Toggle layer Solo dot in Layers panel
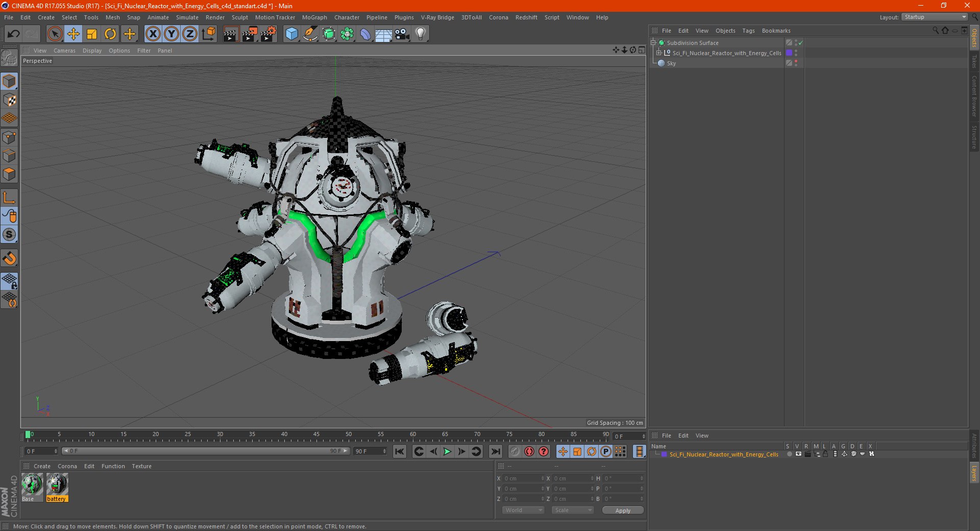980x531 pixels. pos(789,454)
